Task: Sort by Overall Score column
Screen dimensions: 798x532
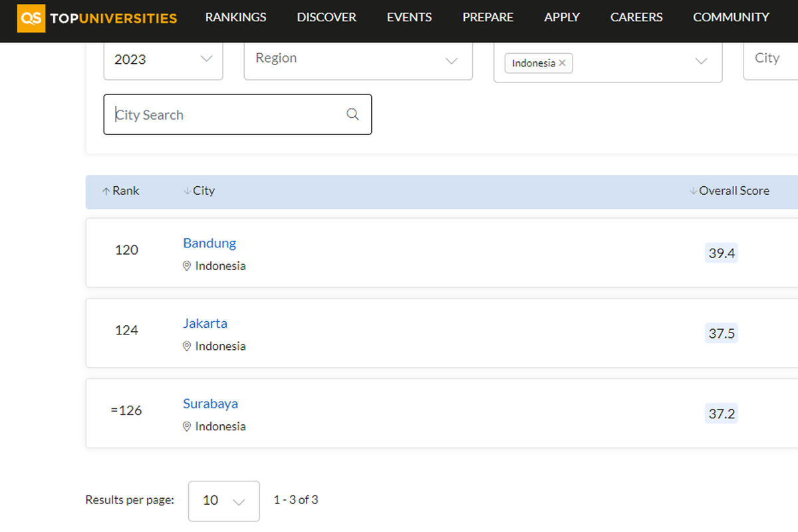Action: [730, 191]
